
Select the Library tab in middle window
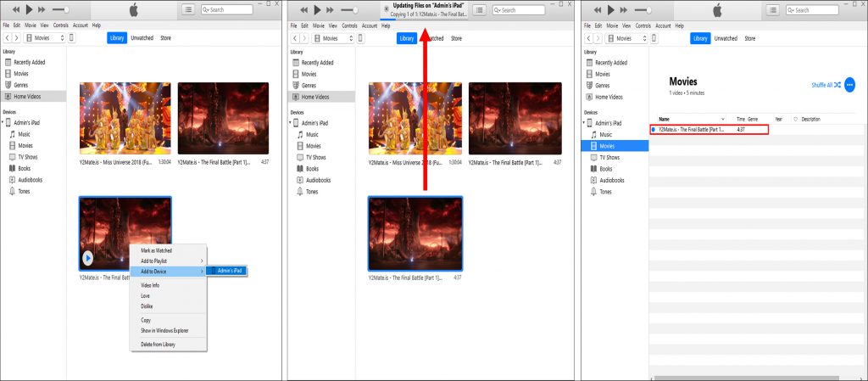click(x=407, y=38)
